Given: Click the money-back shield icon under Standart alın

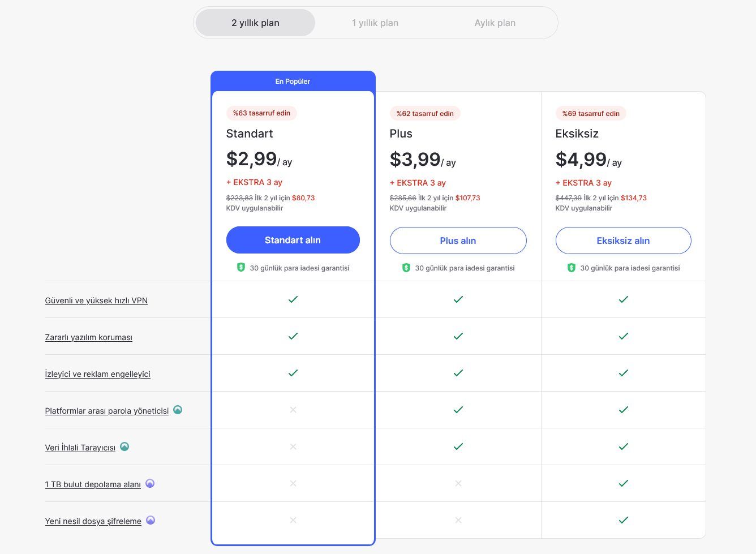Looking at the screenshot, I should [241, 267].
